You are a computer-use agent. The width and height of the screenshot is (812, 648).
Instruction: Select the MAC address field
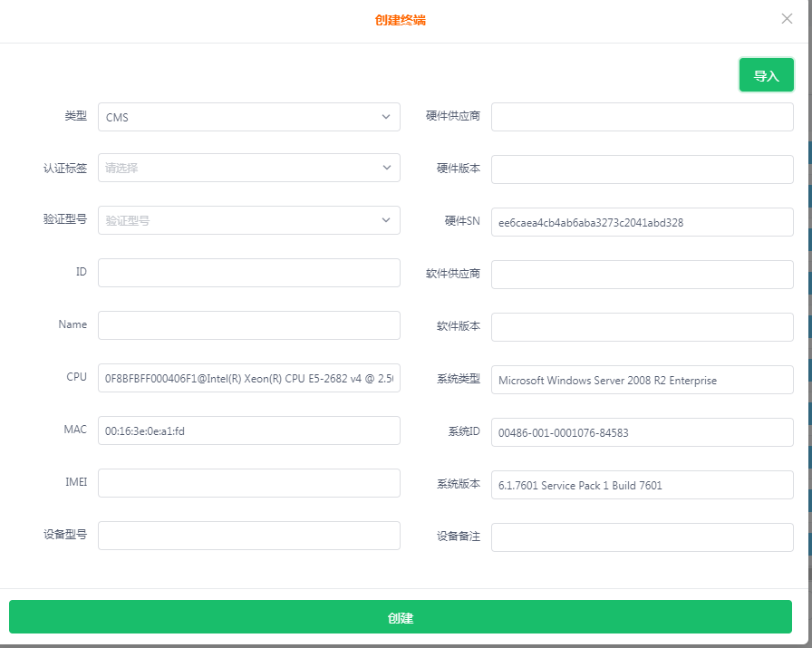click(x=248, y=430)
